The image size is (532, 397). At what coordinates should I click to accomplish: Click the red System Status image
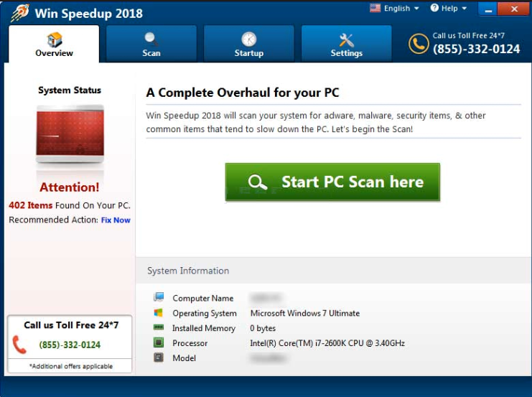click(x=70, y=134)
